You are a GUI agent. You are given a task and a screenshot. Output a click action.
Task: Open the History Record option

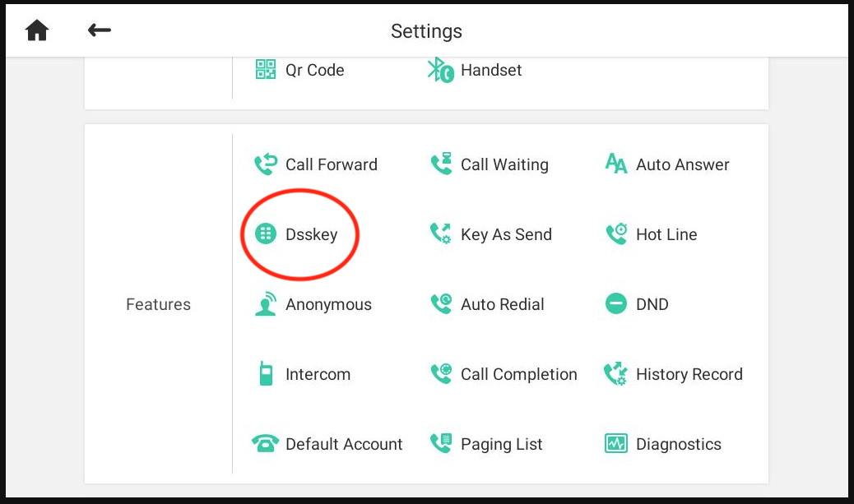(x=673, y=374)
